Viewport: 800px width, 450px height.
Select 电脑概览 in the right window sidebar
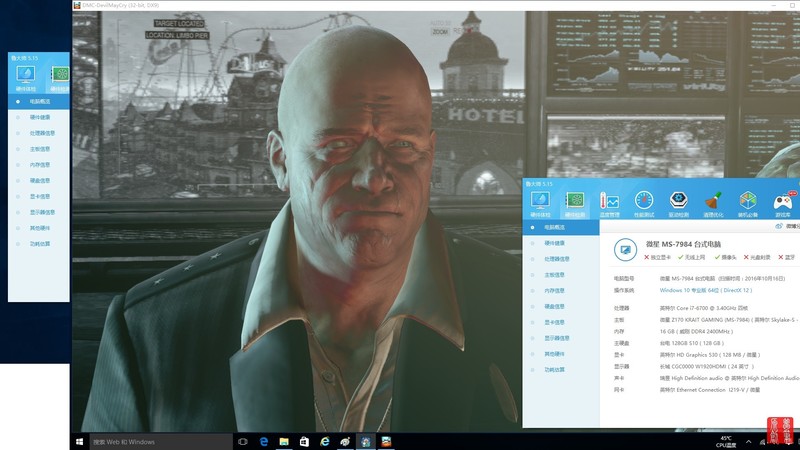tap(561, 228)
